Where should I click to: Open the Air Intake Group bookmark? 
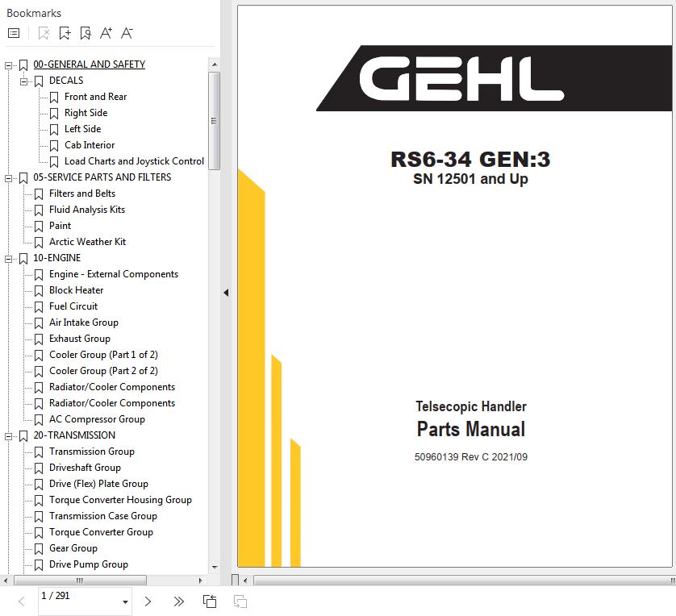[84, 323]
